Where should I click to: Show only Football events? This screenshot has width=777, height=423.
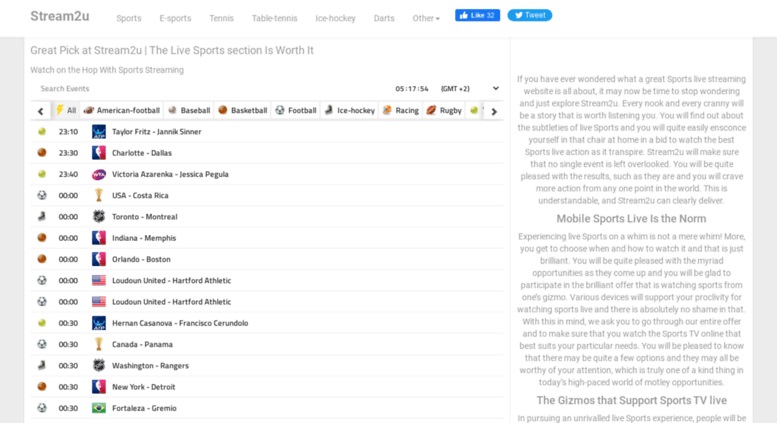click(x=296, y=110)
